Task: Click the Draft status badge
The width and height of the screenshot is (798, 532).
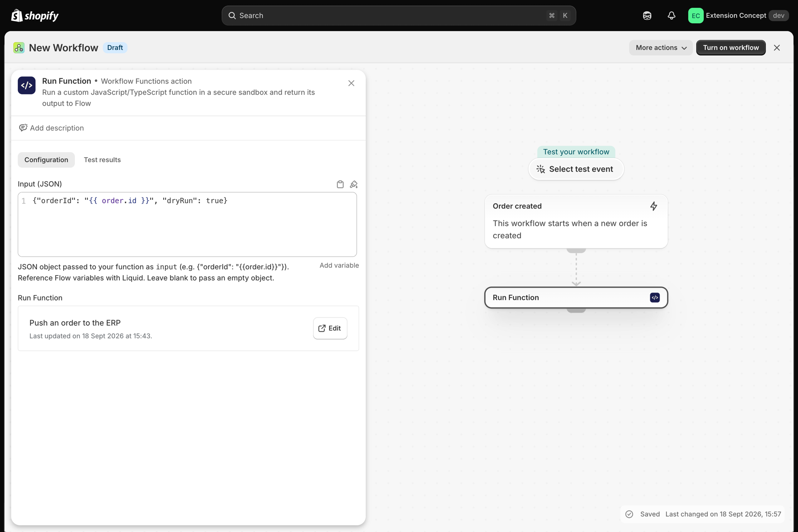Action: (x=115, y=48)
